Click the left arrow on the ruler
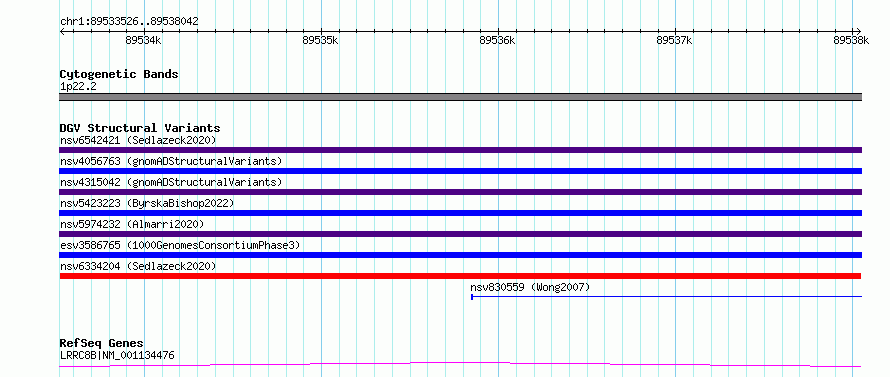The image size is (890, 377). (62, 31)
